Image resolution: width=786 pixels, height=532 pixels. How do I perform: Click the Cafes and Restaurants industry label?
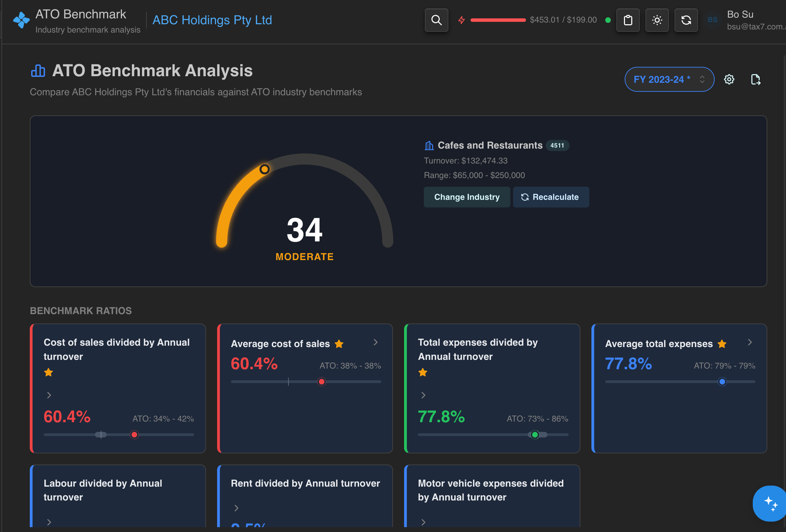click(490, 145)
